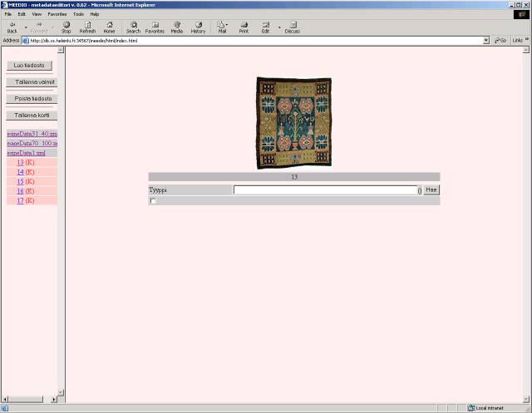
Task: Click sidebar vertical scrollbar down arrow
Action: [x=61, y=393]
